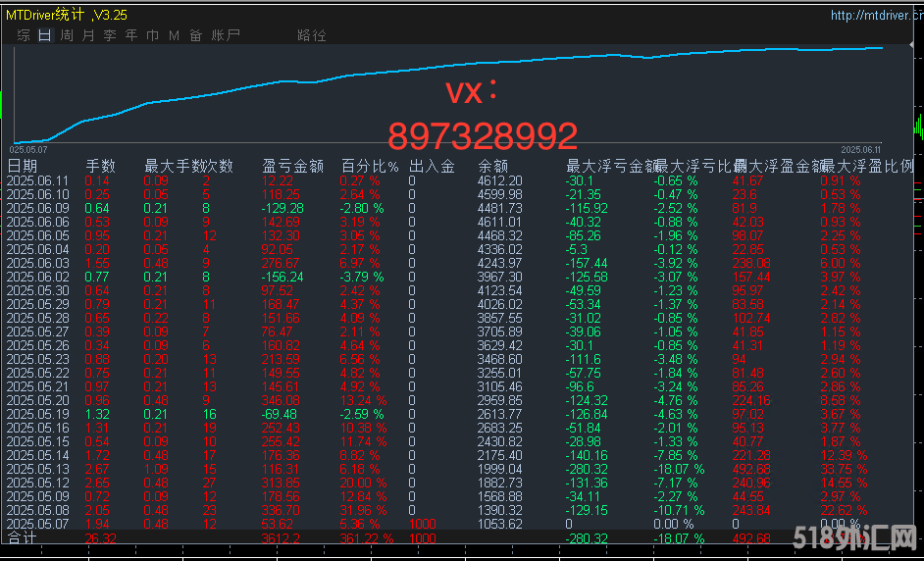
Task: Click the 盈亏金额 column header
Action: coord(293,166)
